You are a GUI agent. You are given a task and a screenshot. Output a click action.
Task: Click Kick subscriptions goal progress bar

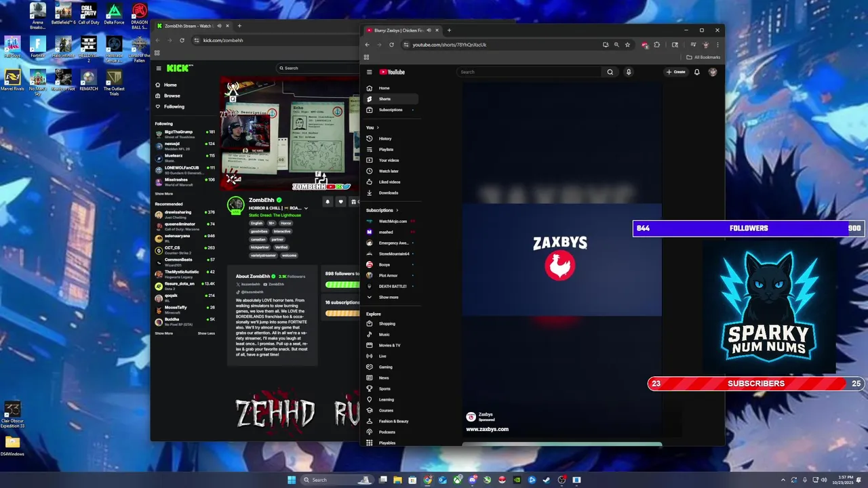click(x=342, y=313)
